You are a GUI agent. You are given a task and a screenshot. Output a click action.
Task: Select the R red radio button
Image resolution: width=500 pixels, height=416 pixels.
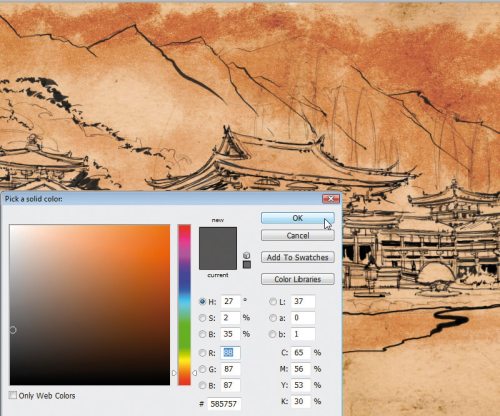click(x=202, y=353)
